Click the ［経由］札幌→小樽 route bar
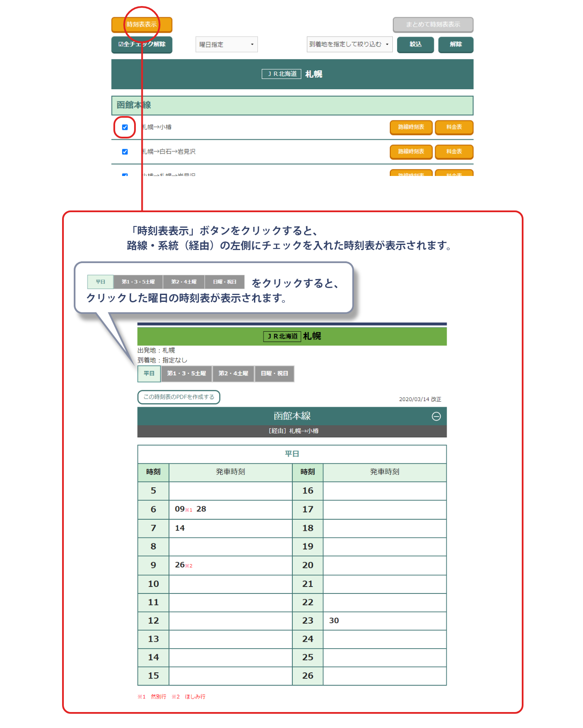The image size is (583, 728). coord(292,431)
